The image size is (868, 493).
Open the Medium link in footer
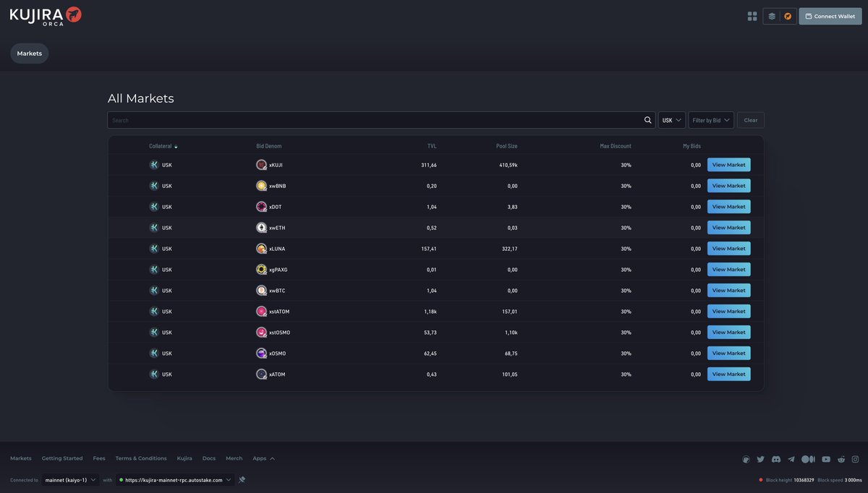pyautogui.click(x=808, y=459)
